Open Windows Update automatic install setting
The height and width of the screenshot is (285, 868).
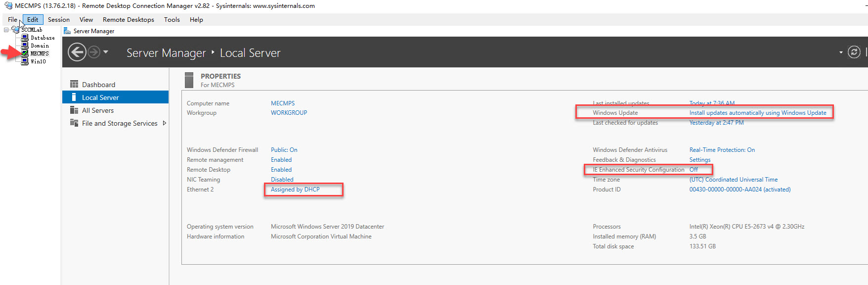[x=757, y=113]
